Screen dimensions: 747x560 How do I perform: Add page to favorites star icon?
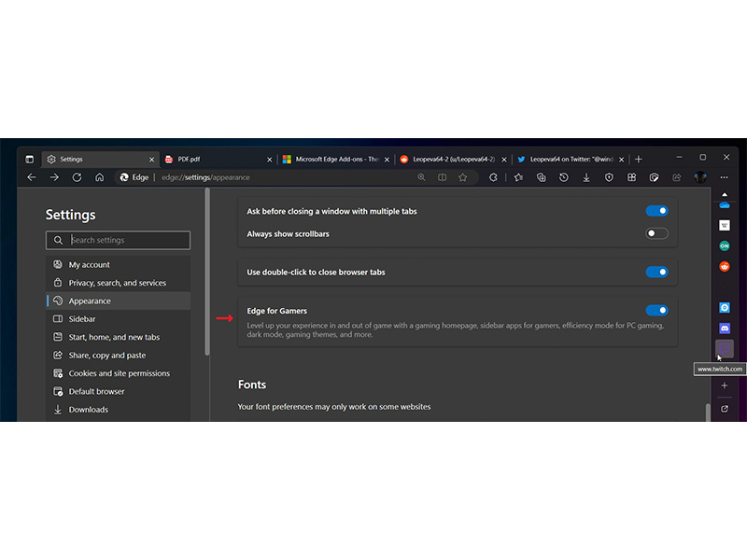coord(462,177)
